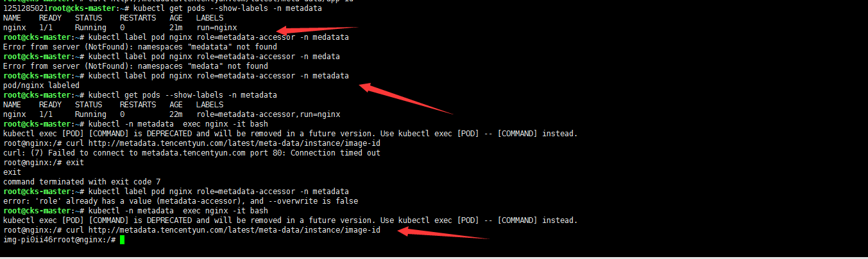Click the red arrow pointing at run=nginx

tap(317, 30)
